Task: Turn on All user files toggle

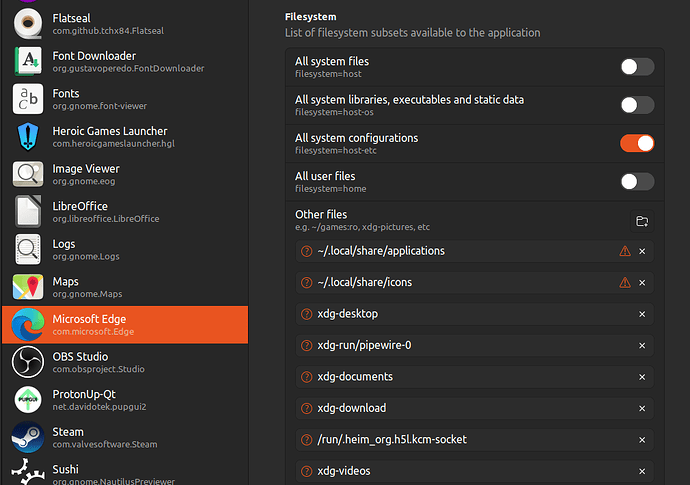Action: (x=637, y=182)
